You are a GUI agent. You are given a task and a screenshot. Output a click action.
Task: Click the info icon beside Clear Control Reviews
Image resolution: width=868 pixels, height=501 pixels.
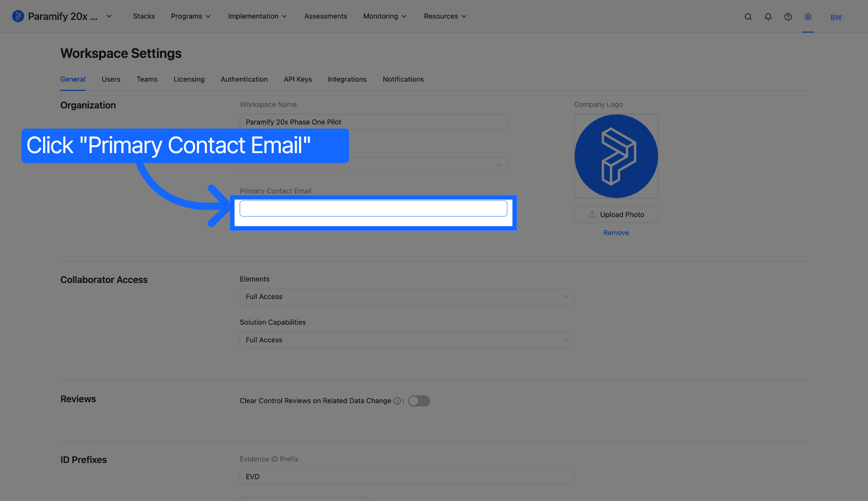click(x=397, y=401)
